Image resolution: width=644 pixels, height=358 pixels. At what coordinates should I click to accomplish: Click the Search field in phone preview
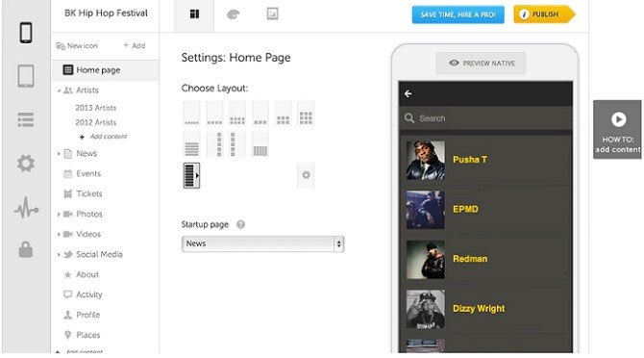tap(485, 118)
